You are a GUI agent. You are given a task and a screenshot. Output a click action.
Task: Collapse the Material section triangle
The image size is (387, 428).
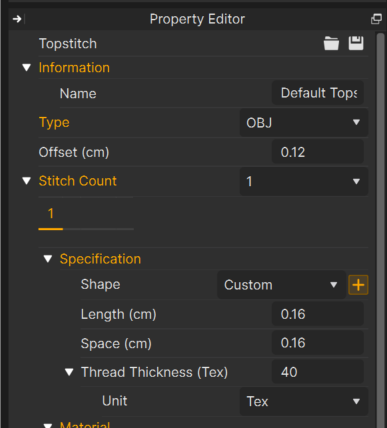click(x=48, y=425)
